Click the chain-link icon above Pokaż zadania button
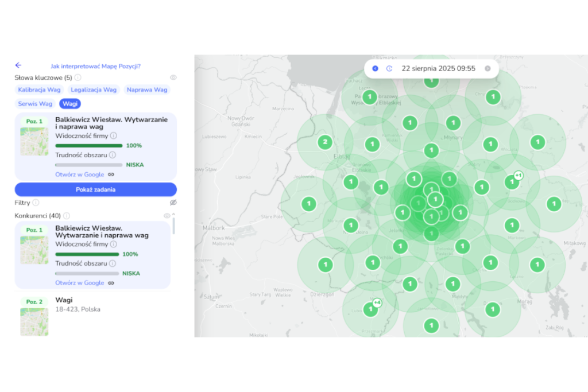Screen dimensions: 588x392 pyautogui.click(x=111, y=174)
